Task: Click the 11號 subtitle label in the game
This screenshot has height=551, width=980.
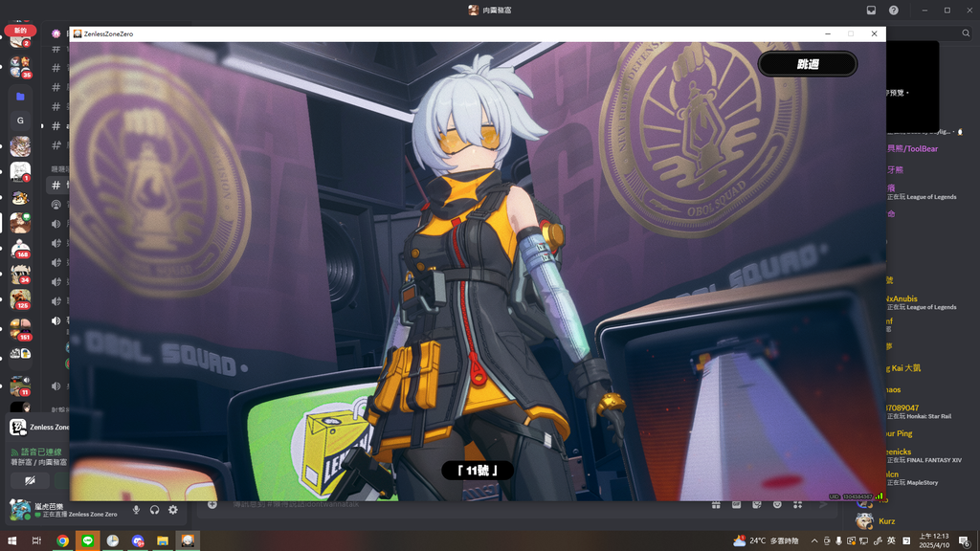Action: coord(477,471)
